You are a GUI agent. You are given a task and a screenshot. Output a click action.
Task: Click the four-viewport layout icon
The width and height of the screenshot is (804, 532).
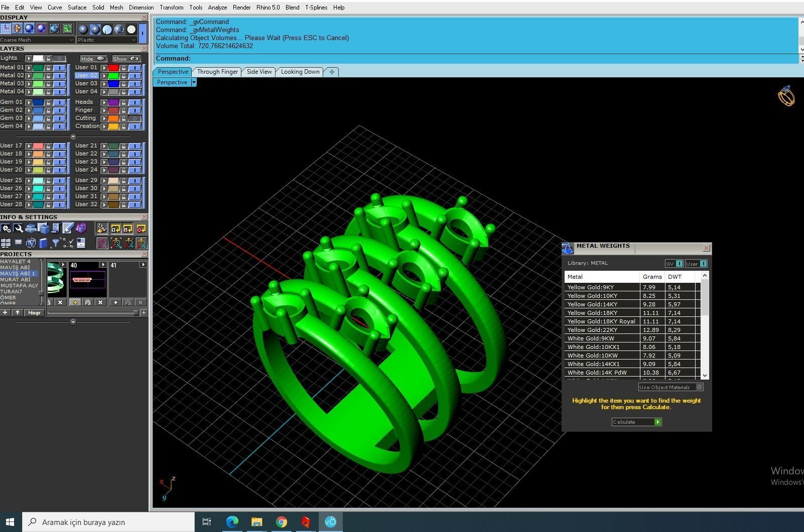coord(6,243)
